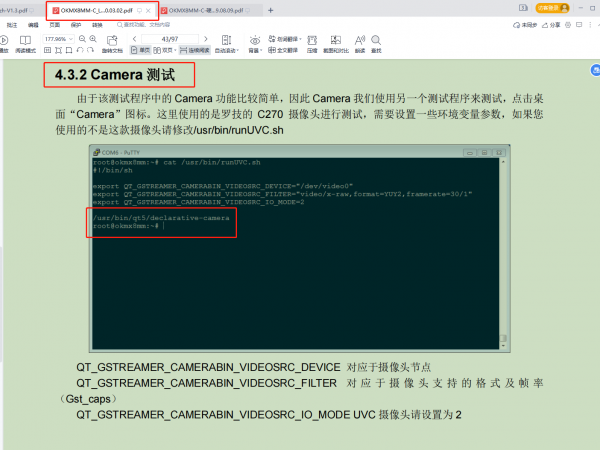Click the share (分享) button
Viewport: 600px width, 450px height.
554,24
